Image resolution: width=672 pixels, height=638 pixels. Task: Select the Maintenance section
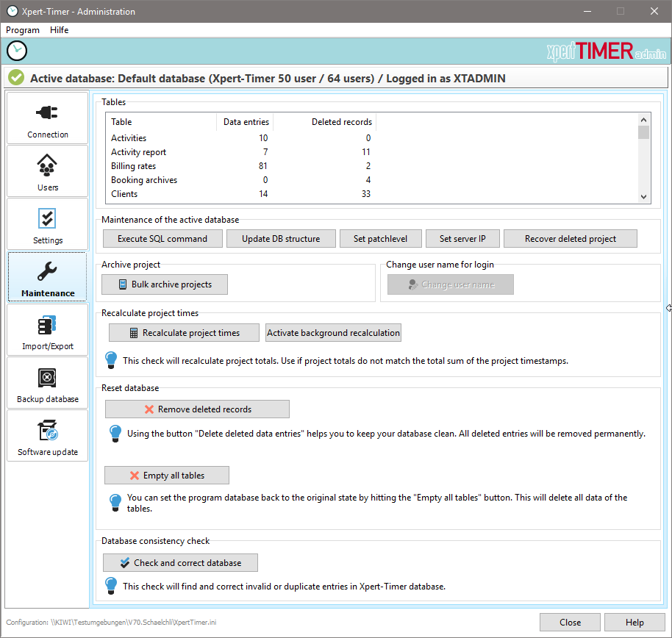click(x=46, y=276)
